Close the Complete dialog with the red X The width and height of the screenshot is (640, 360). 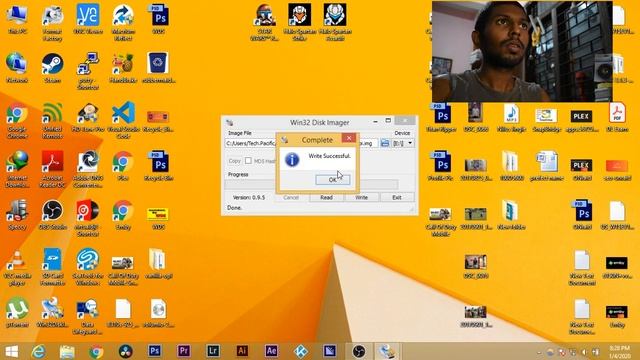point(349,138)
